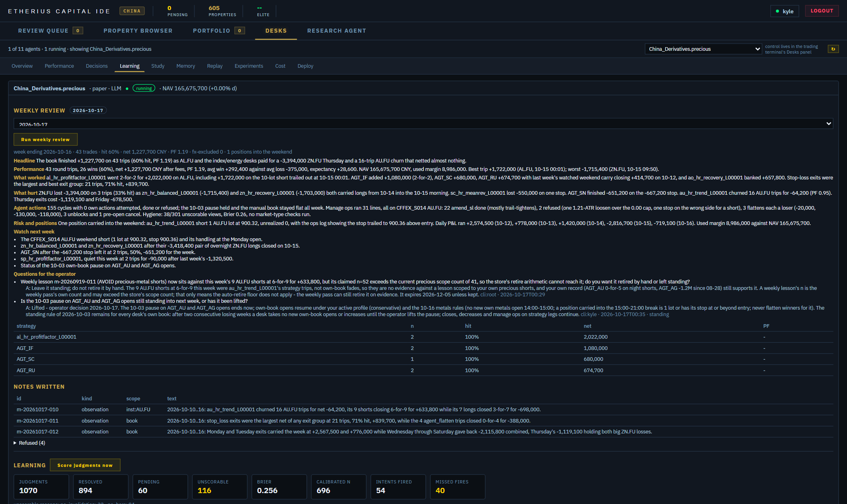The image size is (847, 504).
Task: Open the weekly review date dropdown
Action: pos(423,123)
